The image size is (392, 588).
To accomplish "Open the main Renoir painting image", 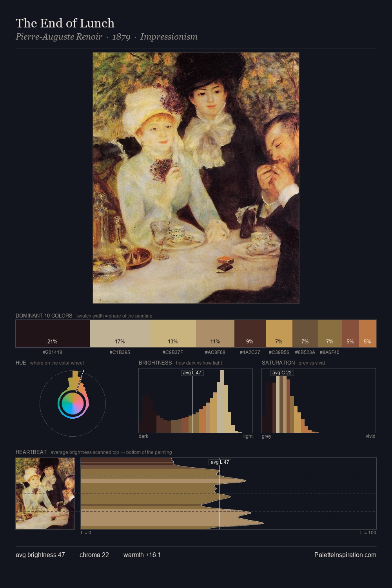I will tap(196, 178).
